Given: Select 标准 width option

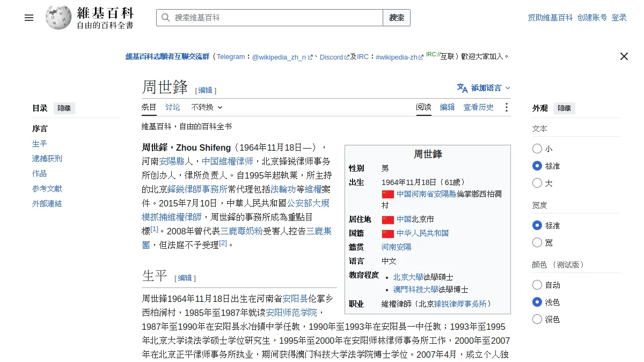Looking at the screenshot, I should [x=537, y=225].
